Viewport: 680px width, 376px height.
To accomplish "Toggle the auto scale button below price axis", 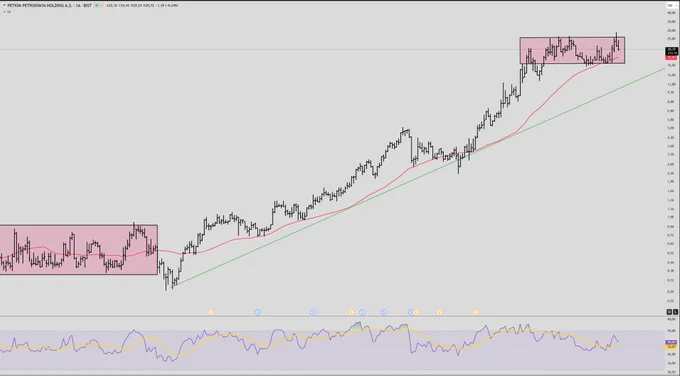I will click(669, 312).
